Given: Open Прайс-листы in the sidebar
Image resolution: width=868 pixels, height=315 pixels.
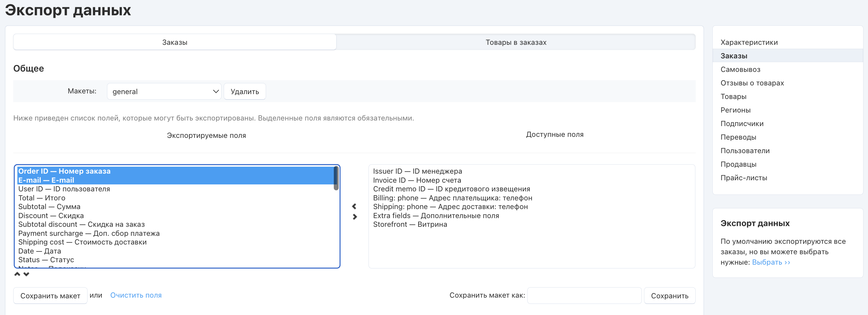Looking at the screenshot, I should coord(744,178).
